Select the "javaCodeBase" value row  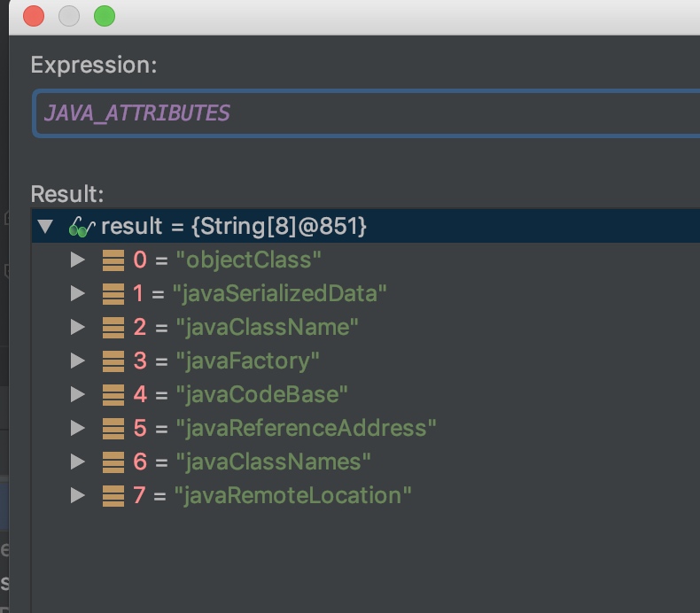261,395
